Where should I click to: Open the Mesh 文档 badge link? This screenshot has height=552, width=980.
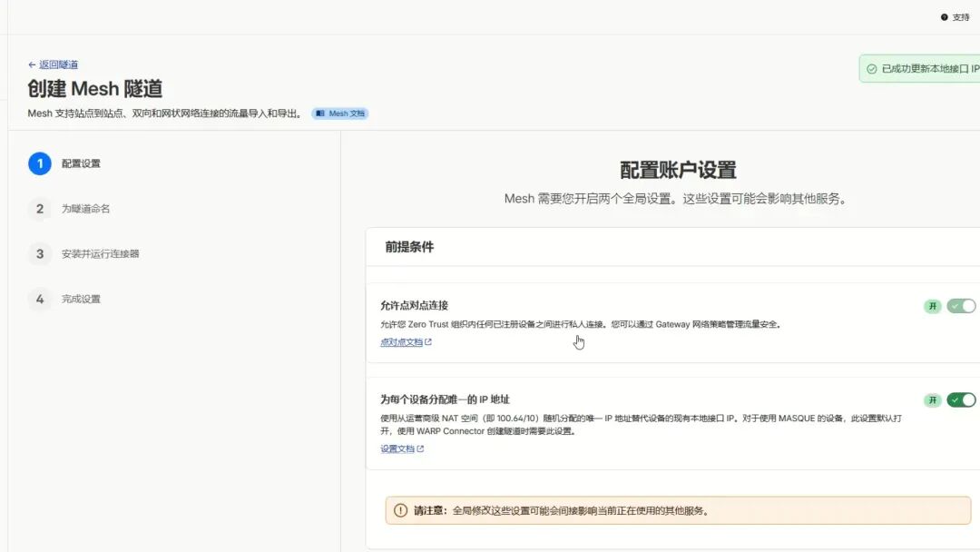coord(340,113)
